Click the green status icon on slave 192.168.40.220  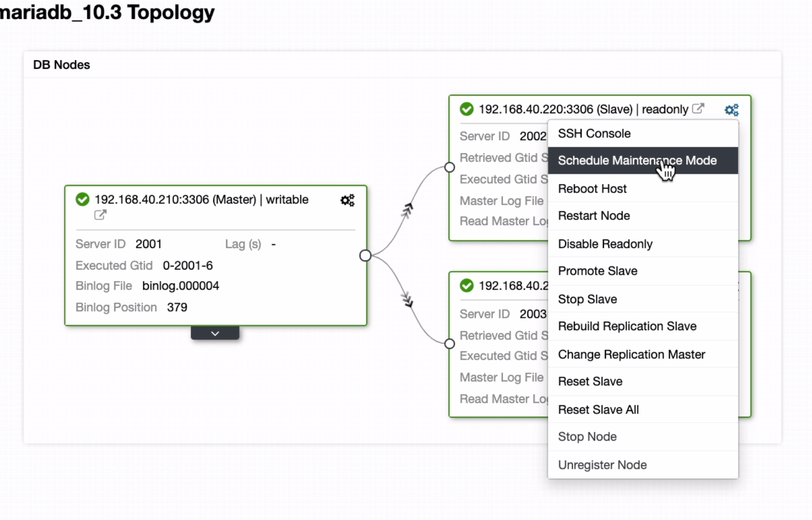coord(466,109)
